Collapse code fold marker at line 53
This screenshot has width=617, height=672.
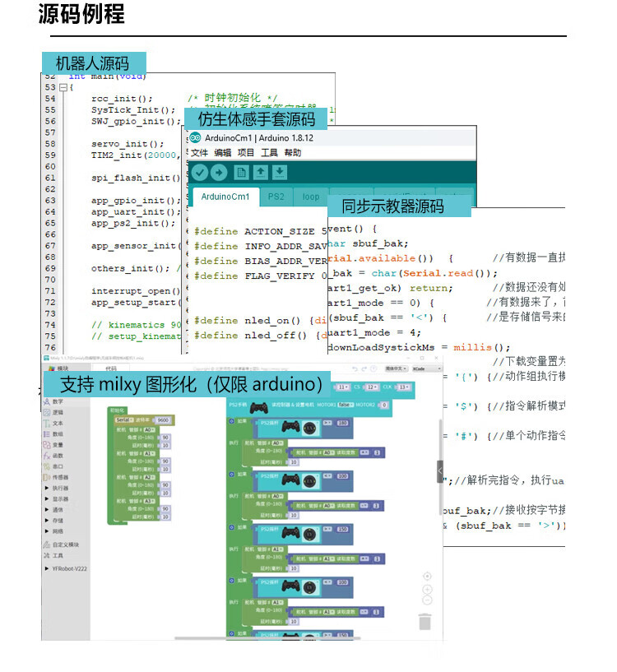tap(63, 87)
